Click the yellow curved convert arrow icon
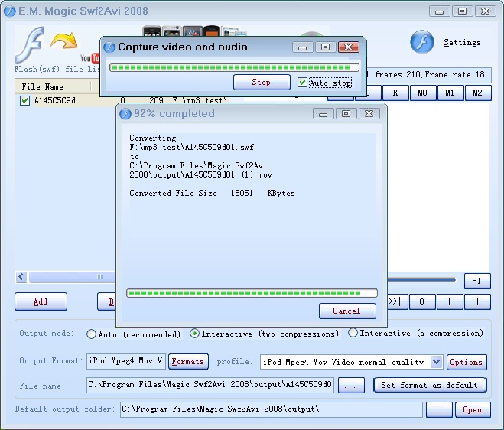The width and height of the screenshot is (504, 430). coord(64,41)
